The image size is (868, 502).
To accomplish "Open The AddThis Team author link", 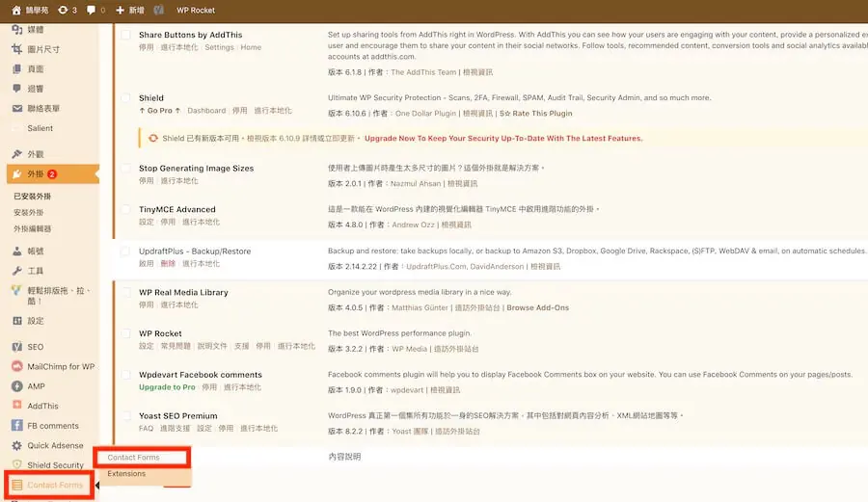I will (x=423, y=72).
